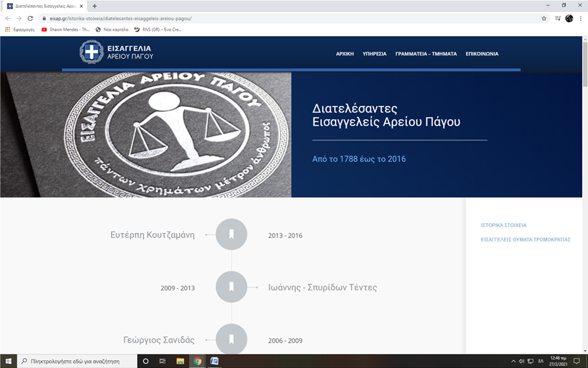This screenshot has width=588, height=368.
Task: Open File Explorer from the taskbar
Action: (x=180, y=361)
